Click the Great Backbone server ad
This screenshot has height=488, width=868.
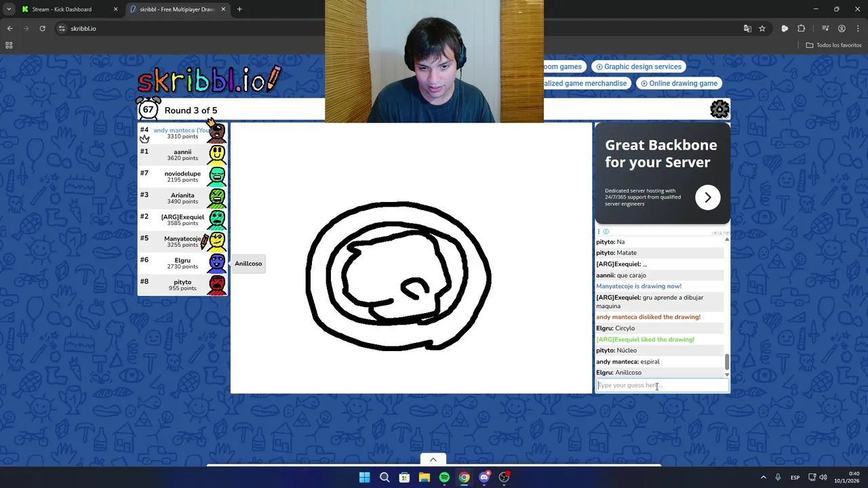click(662, 174)
